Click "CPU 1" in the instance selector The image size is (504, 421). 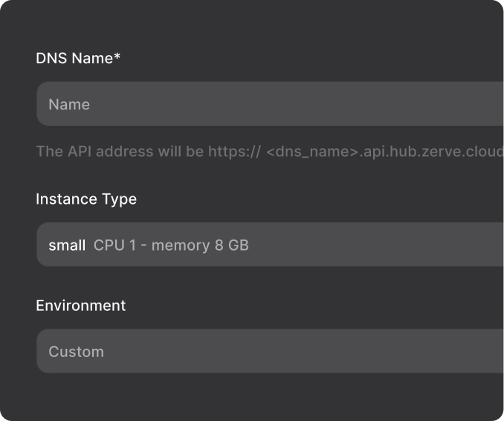114,245
